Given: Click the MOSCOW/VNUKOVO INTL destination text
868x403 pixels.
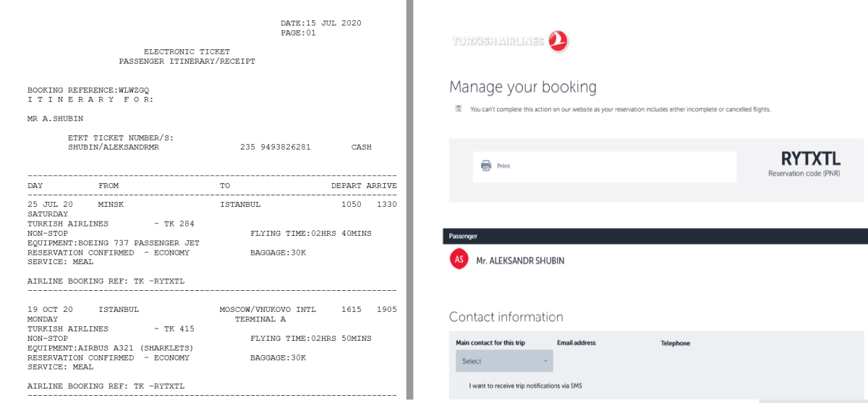Looking at the screenshot, I should (268, 310).
